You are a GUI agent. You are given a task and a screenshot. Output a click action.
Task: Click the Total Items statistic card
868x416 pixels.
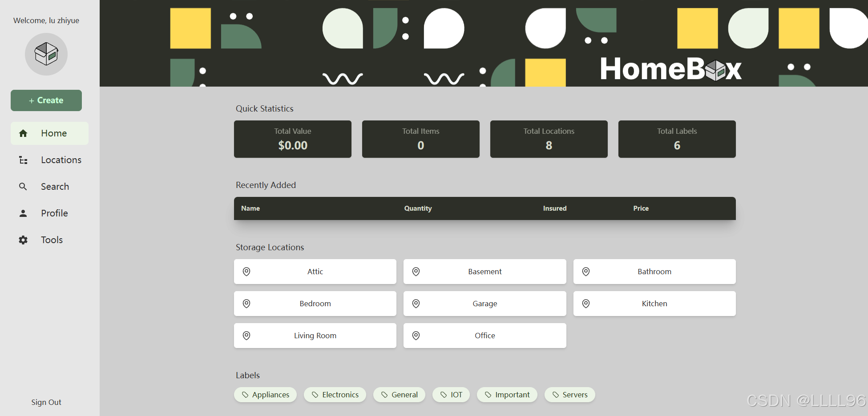coord(421,139)
